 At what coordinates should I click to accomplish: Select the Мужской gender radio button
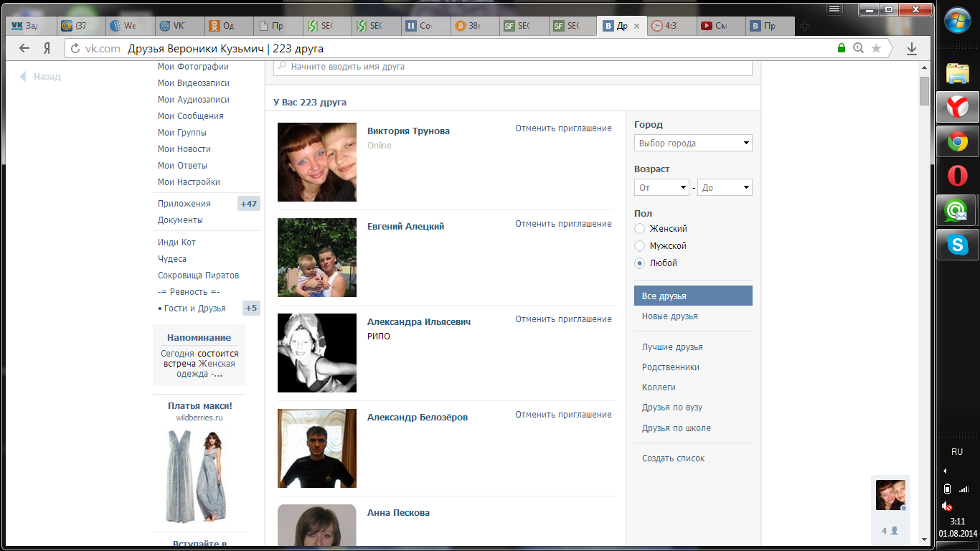pyautogui.click(x=639, y=246)
